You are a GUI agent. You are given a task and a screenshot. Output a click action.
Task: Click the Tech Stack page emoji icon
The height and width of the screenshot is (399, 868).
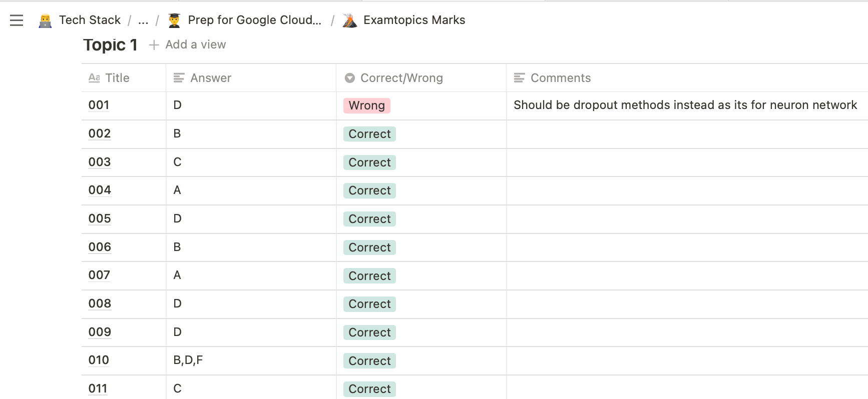(45, 20)
